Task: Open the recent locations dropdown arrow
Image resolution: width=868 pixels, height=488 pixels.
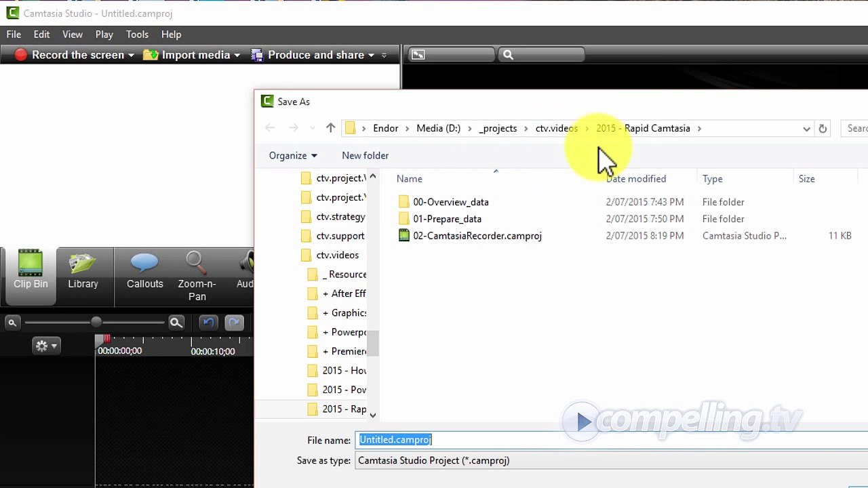Action: pos(312,128)
